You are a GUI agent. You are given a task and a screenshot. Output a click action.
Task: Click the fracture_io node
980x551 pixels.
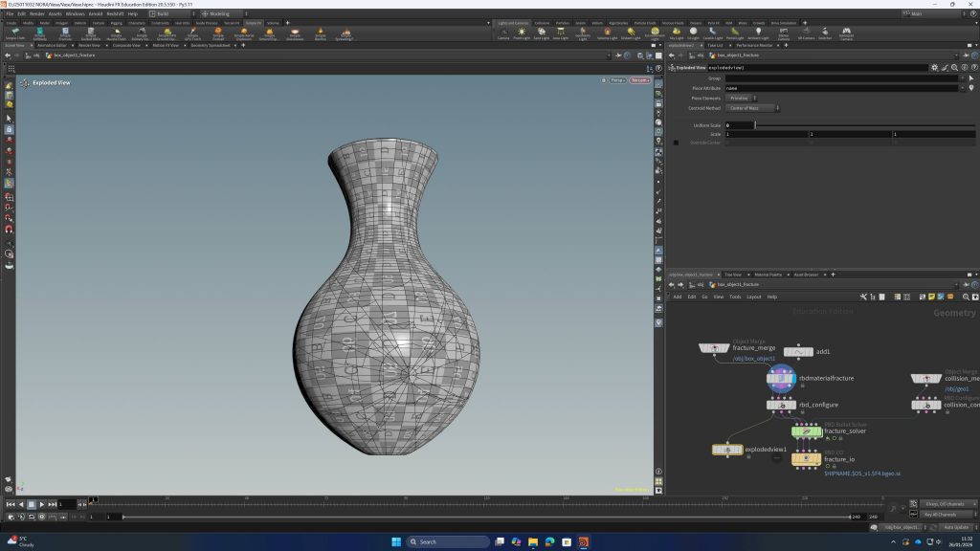tap(808, 458)
